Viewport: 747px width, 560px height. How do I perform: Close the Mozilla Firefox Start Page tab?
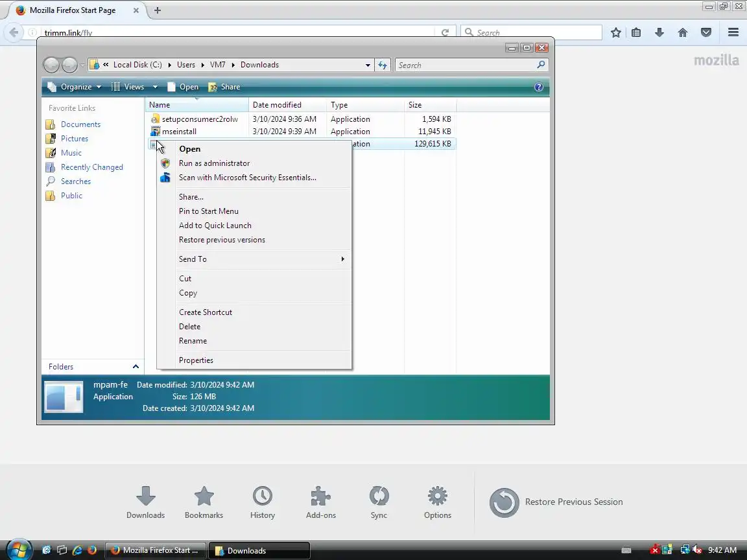(x=136, y=10)
